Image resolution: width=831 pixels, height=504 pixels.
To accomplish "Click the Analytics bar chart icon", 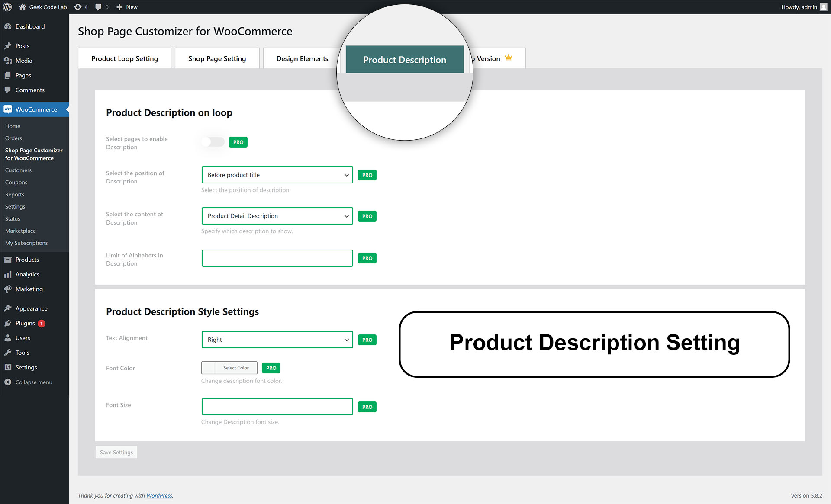I will [x=8, y=274].
